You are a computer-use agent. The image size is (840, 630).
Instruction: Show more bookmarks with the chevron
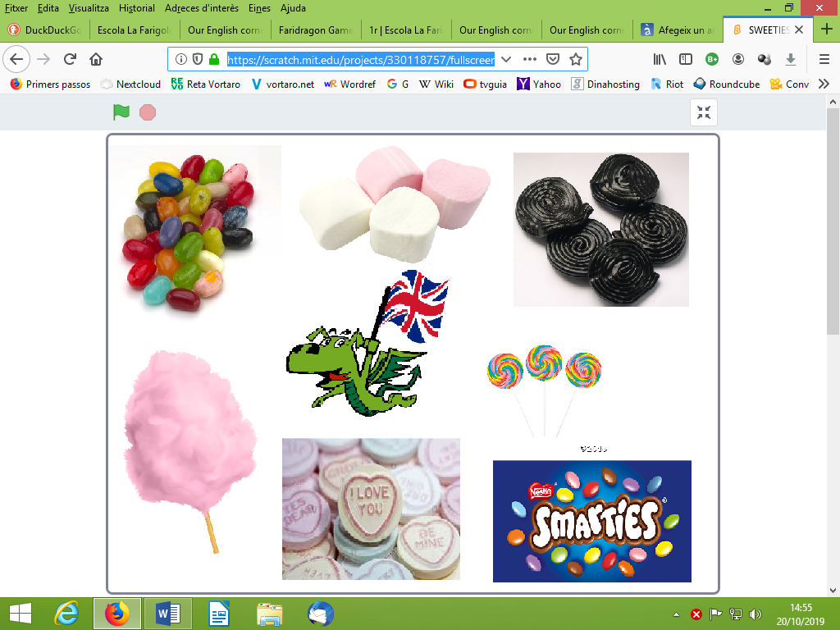click(824, 84)
